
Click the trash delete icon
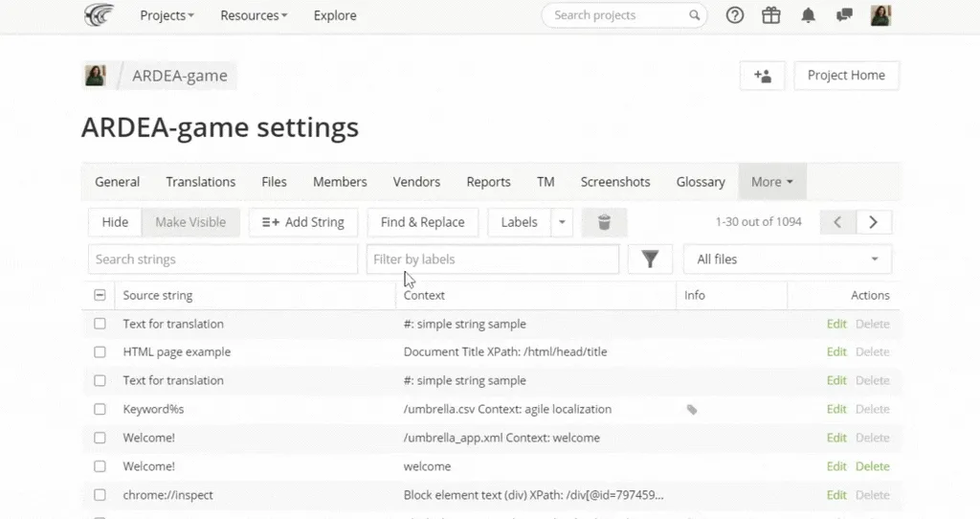pyautogui.click(x=604, y=222)
